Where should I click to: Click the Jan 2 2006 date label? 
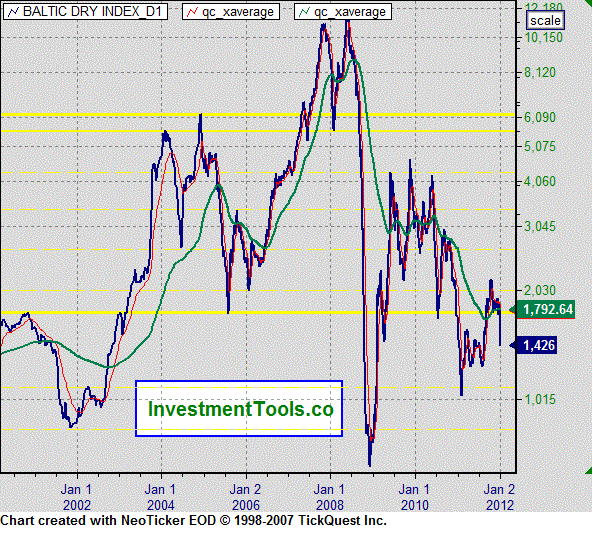[245, 497]
